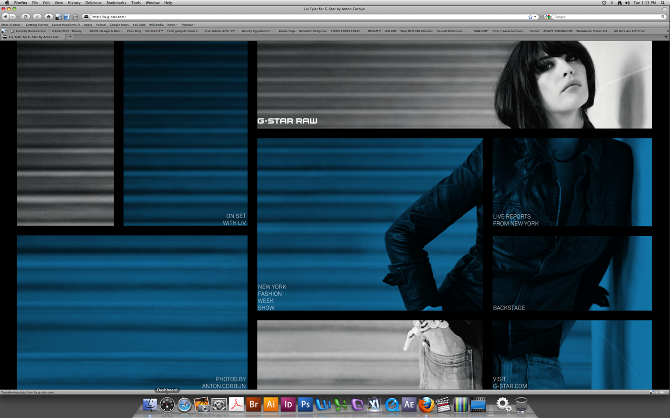The width and height of the screenshot is (670, 418).
Task: Click the Spotlight search icon
Action: (665, 3)
